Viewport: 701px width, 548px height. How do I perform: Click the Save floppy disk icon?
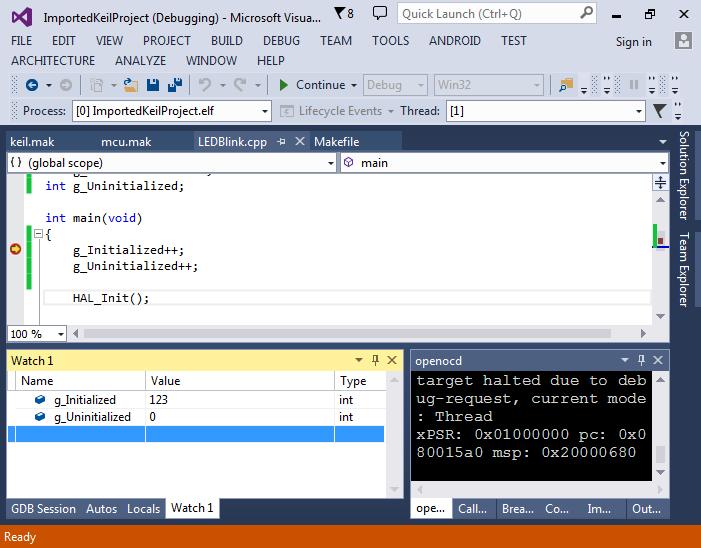pyautogui.click(x=153, y=85)
